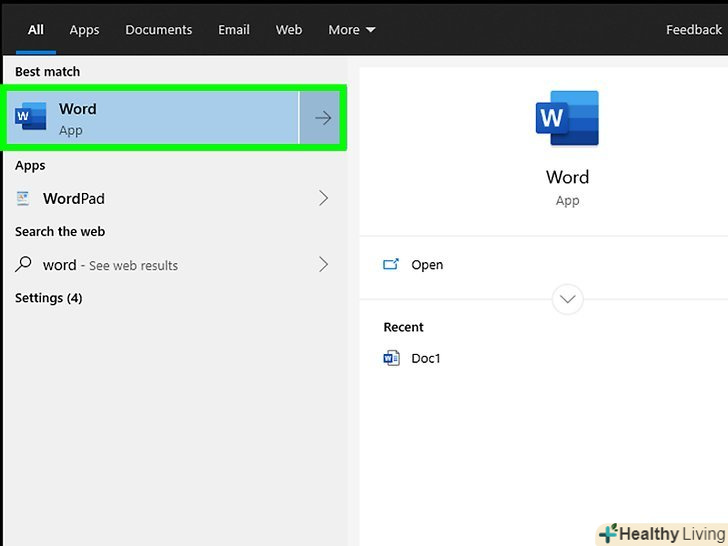Expand WordPad options chevron

(x=323, y=199)
